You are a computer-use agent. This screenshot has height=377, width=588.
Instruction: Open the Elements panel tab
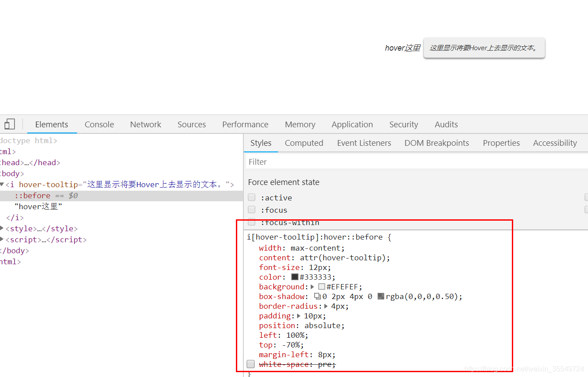click(51, 124)
